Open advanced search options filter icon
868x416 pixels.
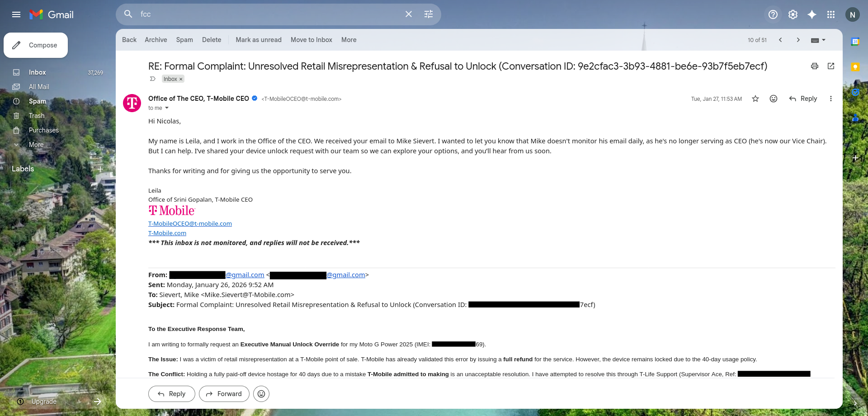coord(428,14)
